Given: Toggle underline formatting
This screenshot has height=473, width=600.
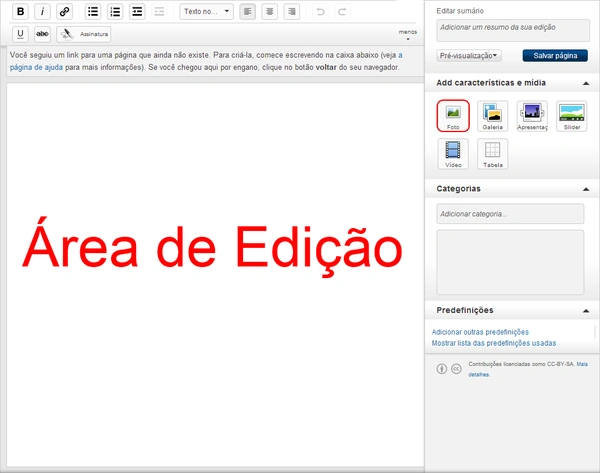Looking at the screenshot, I should [x=20, y=34].
